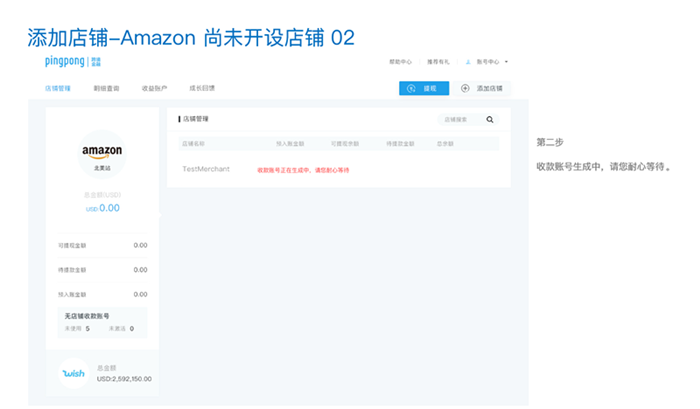The image size is (700, 409).
Task: Click the USD 0.00 total amount
Action: pyautogui.click(x=103, y=208)
